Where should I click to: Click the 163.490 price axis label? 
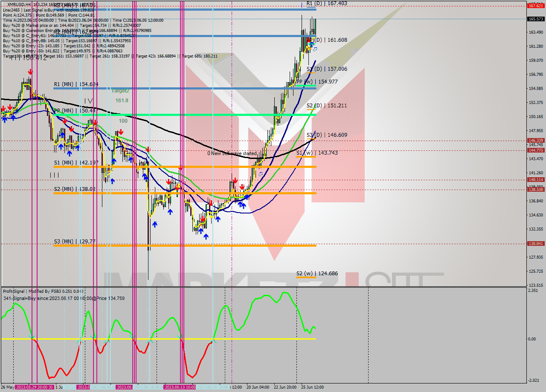point(535,32)
